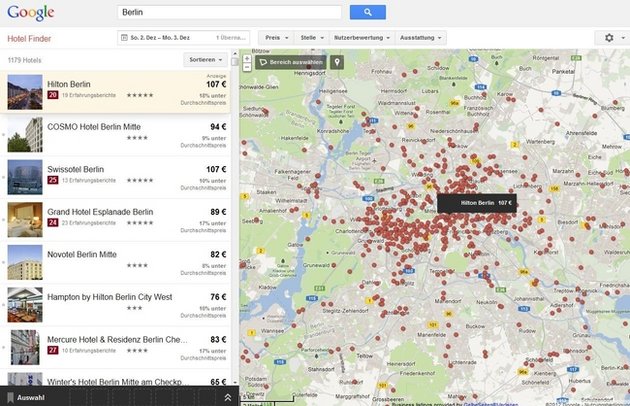This screenshot has width=630, height=406.
Task: Open the Ausstattung filter dropdown
Action: [x=420, y=37]
